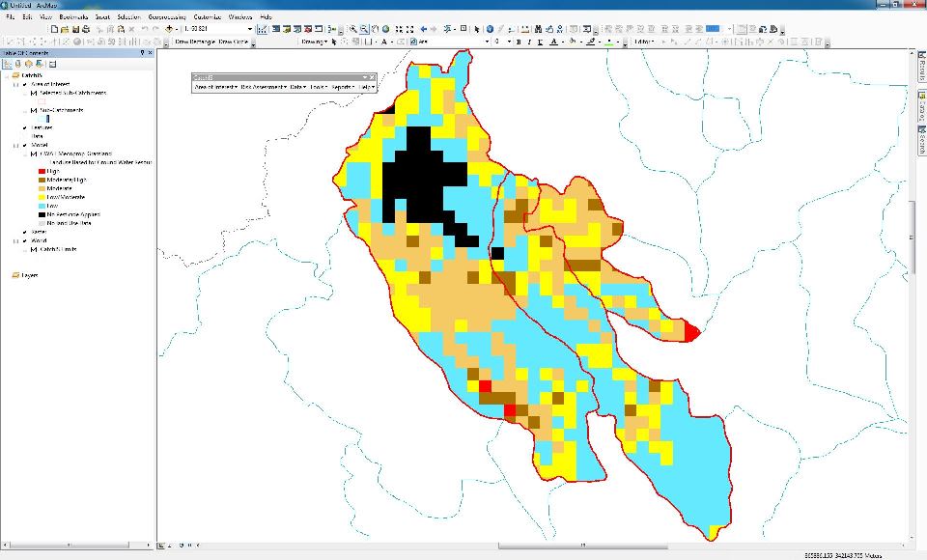Viewport: 927px width, 560px height.
Task: Activate the Pan tool
Action: click(x=375, y=27)
